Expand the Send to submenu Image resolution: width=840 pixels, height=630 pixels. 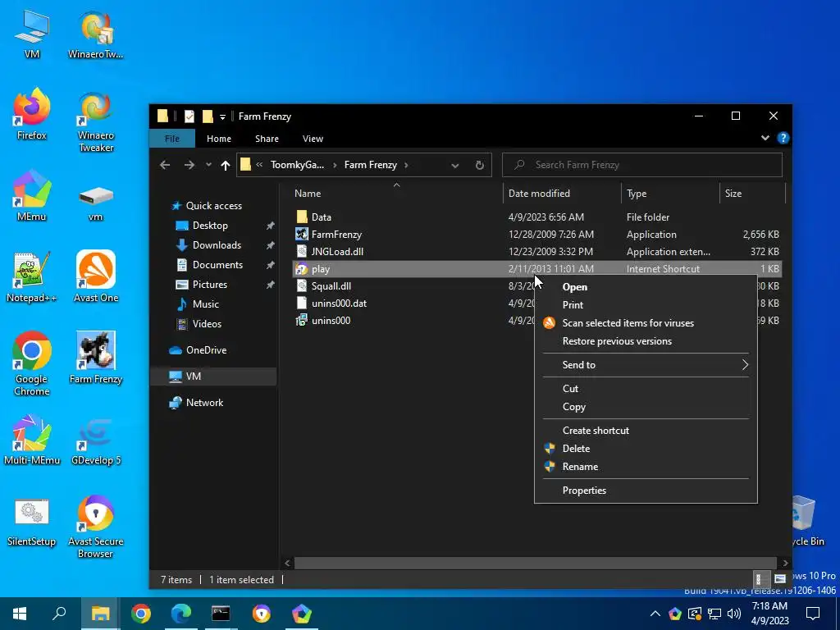tap(646, 365)
